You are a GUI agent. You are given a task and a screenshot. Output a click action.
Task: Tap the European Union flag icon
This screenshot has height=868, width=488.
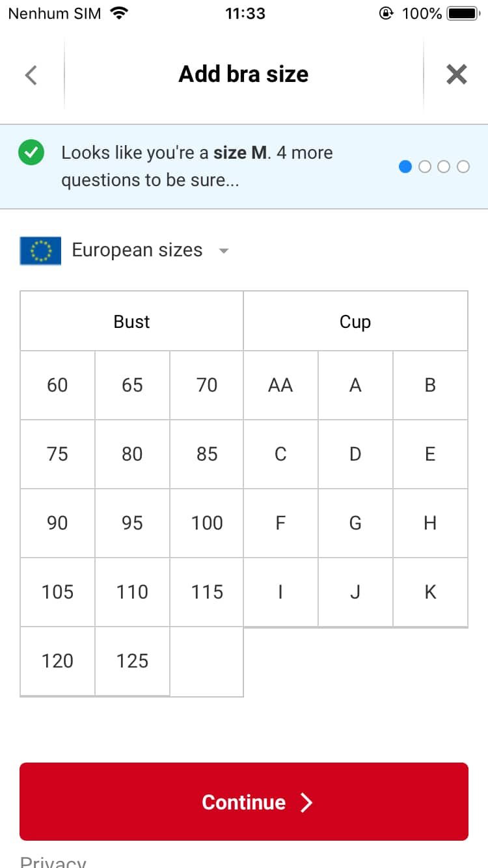tap(40, 251)
